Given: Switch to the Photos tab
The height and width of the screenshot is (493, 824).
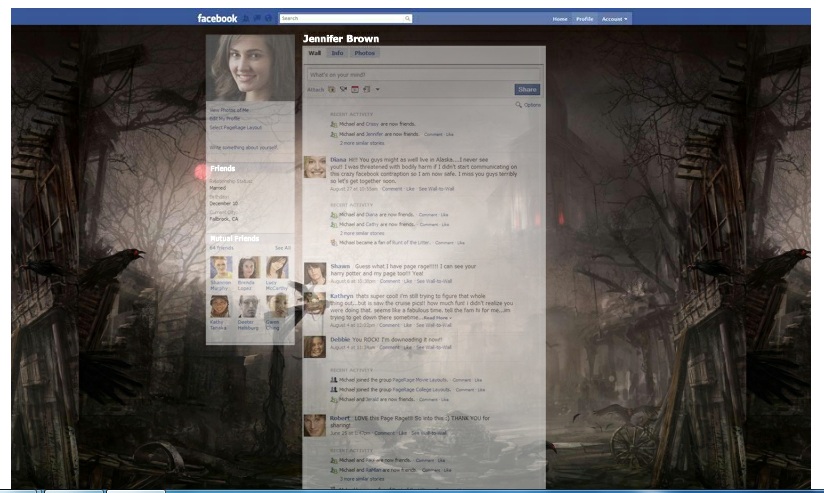Looking at the screenshot, I should pyautogui.click(x=364, y=53).
